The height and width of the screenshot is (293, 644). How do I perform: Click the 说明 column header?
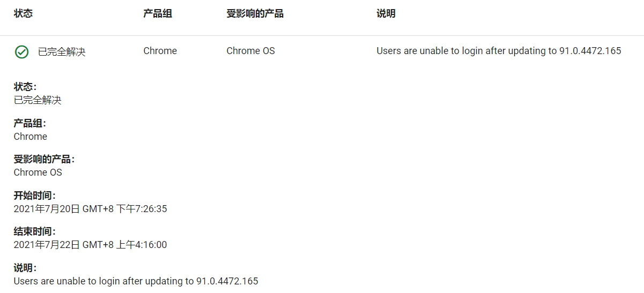click(386, 13)
